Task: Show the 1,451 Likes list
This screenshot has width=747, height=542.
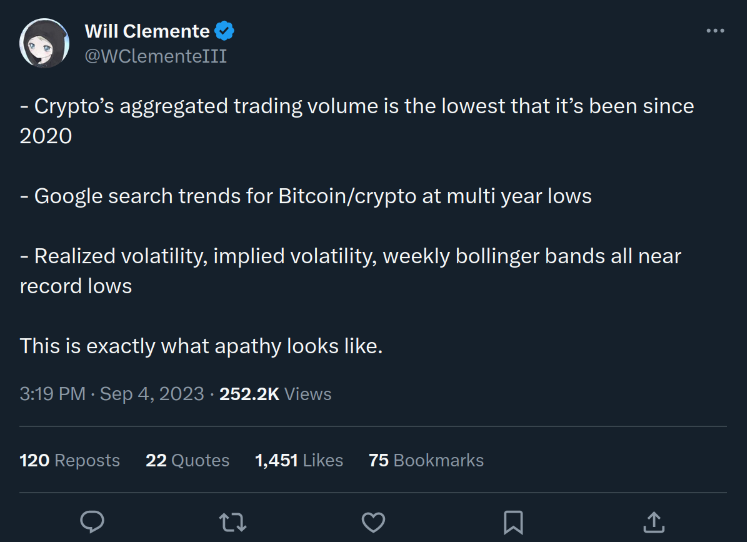Action: click(299, 460)
